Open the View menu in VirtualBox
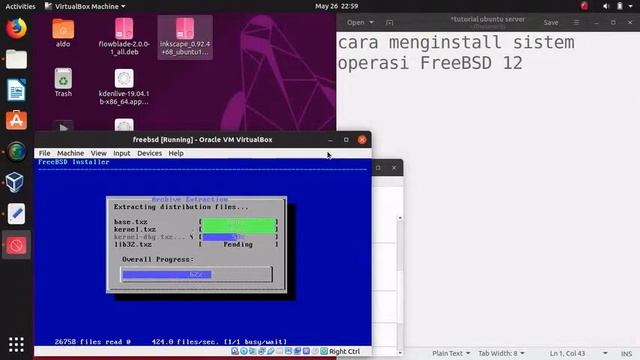The height and width of the screenshot is (360, 640). pyautogui.click(x=98, y=153)
